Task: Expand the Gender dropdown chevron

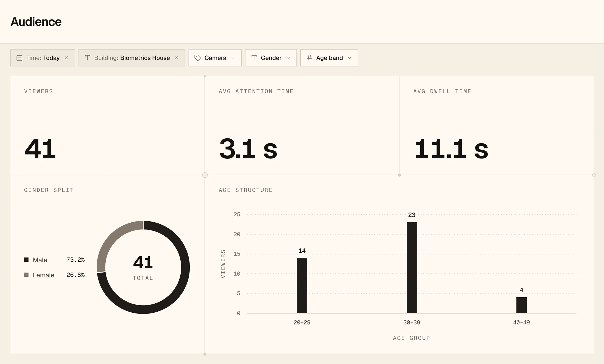Action: pos(288,58)
